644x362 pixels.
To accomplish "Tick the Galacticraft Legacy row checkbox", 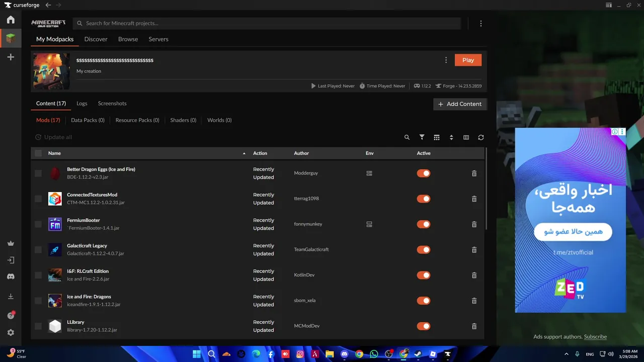I will pyautogui.click(x=38, y=250).
